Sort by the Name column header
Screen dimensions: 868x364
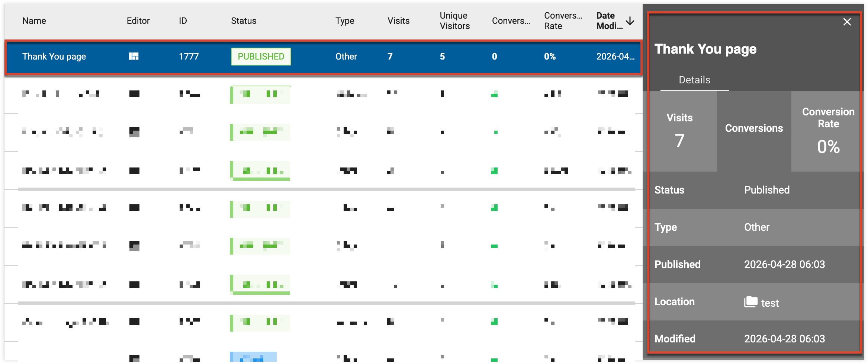[x=34, y=21]
